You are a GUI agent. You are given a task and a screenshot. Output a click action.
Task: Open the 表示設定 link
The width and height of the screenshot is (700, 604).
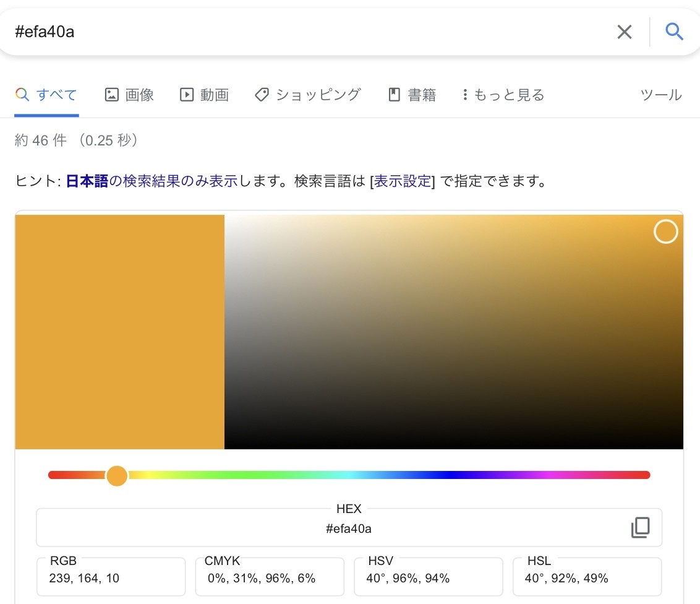403,181
